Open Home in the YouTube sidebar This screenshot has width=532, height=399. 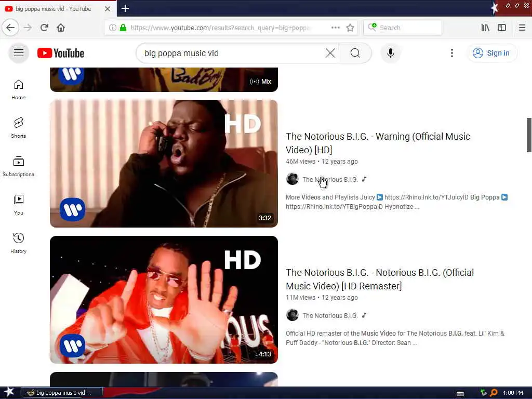pos(19,89)
